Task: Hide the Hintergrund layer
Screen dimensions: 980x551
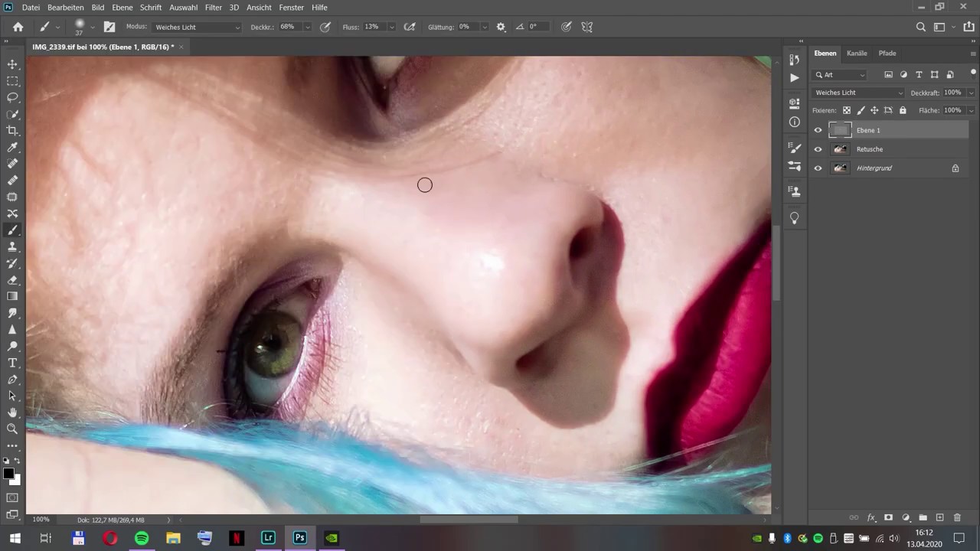Action: tap(818, 168)
